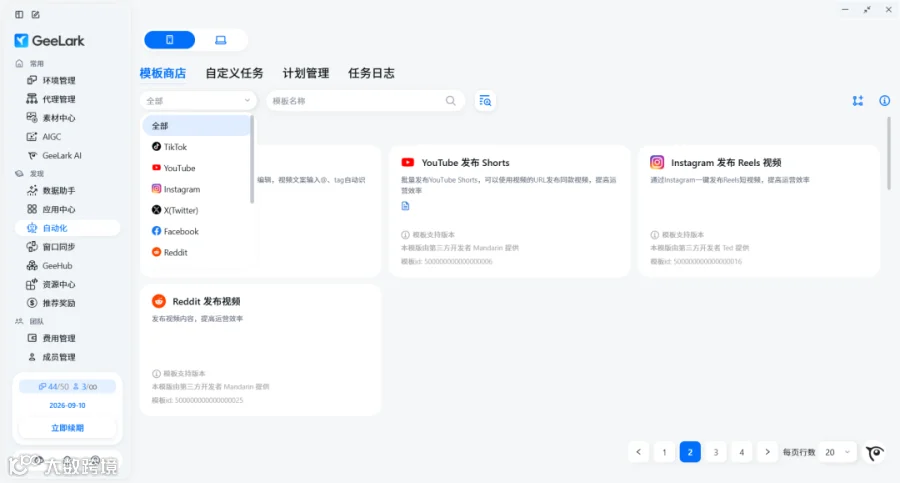900x483 pixels.
Task: Open the 自定义任务 tab
Action: click(x=234, y=73)
